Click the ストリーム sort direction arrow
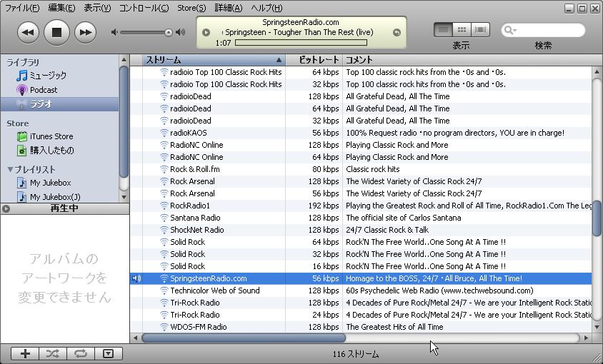603x364 pixels. click(279, 61)
